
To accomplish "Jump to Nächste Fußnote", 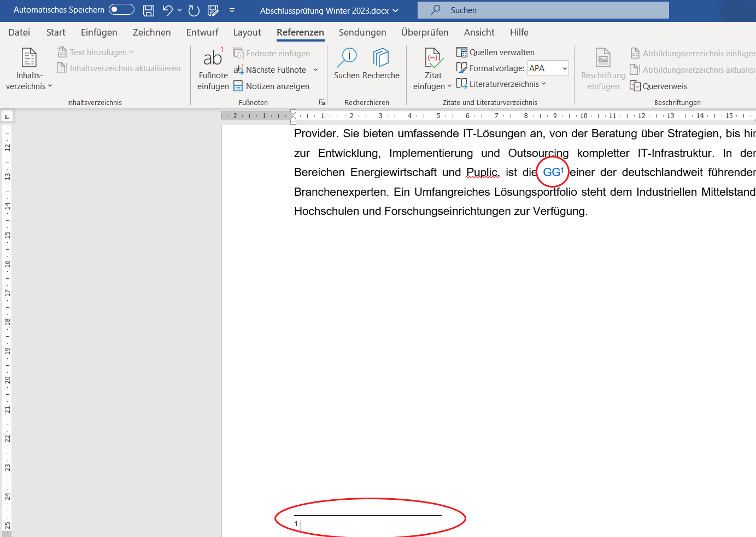I will tap(270, 70).
